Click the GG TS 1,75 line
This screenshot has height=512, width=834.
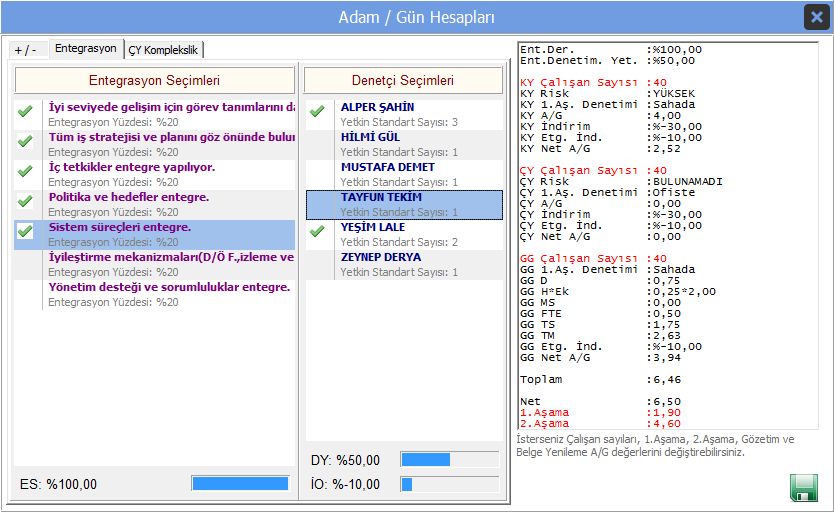pyautogui.click(x=600, y=325)
